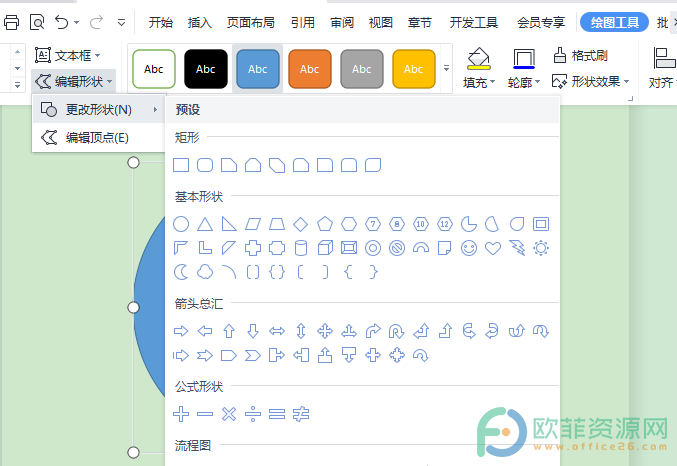Switch to the 审阅 tab

342,22
